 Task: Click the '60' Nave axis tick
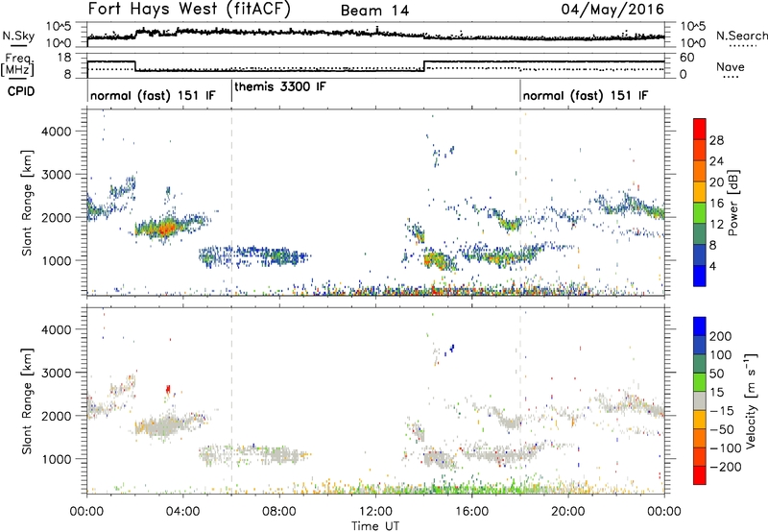coord(687,58)
